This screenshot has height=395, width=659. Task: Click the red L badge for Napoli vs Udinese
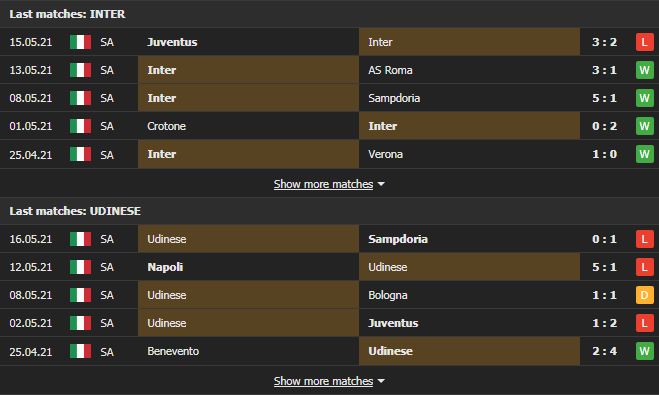(x=644, y=267)
